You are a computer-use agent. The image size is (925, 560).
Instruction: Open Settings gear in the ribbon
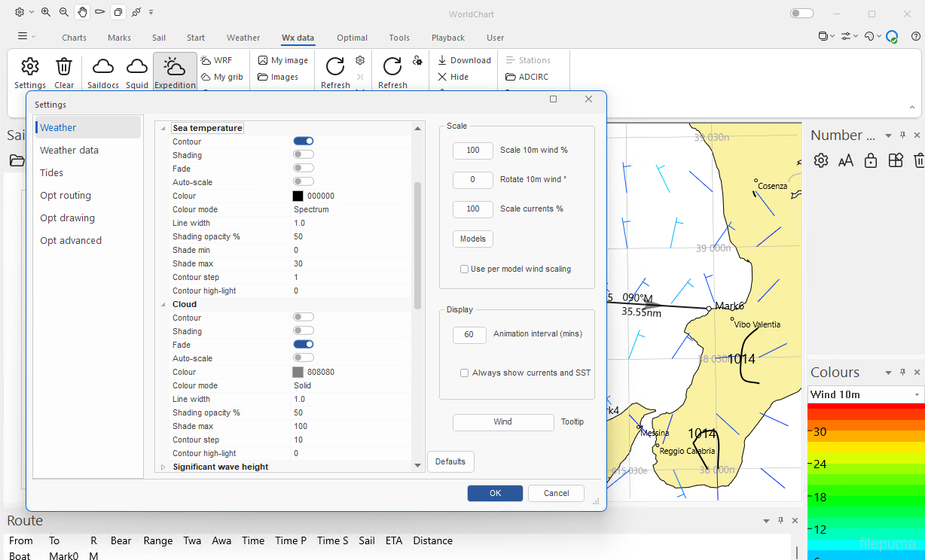(30, 68)
